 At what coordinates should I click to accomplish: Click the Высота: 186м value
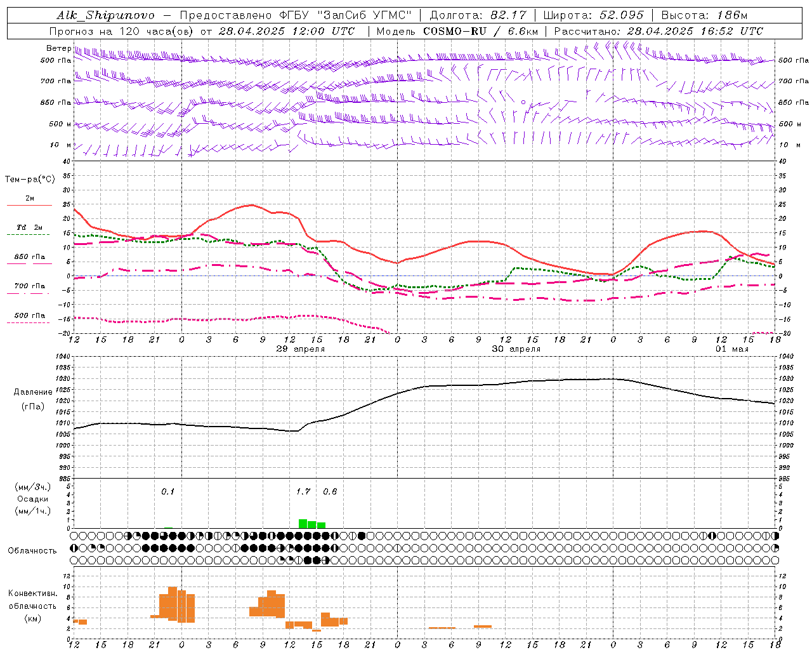pyautogui.click(x=704, y=15)
